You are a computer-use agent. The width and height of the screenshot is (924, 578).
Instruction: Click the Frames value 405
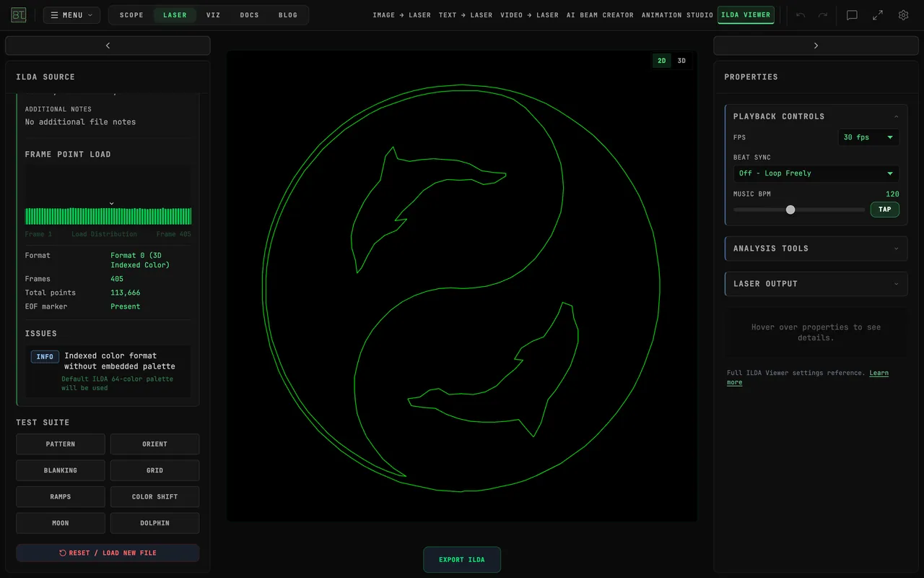tap(117, 279)
